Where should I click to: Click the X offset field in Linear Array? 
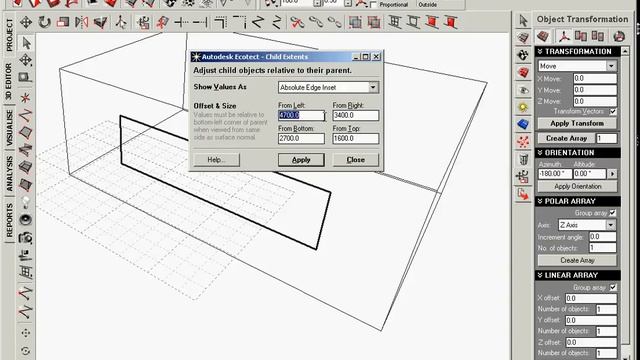coord(591,298)
